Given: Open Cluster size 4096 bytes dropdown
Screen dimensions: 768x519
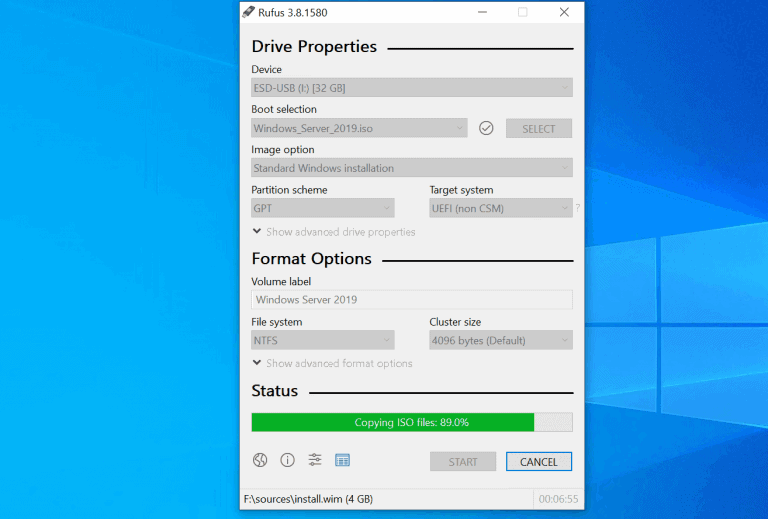Looking at the screenshot, I should pos(501,340).
